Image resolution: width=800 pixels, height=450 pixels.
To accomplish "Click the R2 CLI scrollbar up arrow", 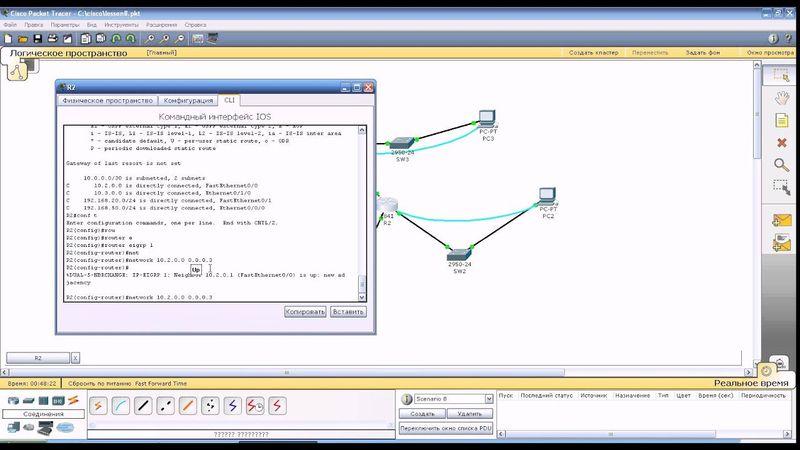I will (x=362, y=130).
